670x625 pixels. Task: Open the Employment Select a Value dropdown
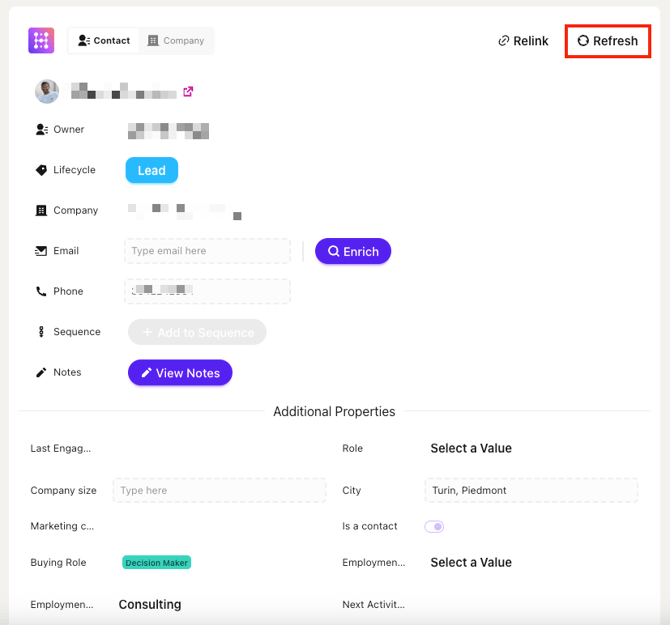471,563
